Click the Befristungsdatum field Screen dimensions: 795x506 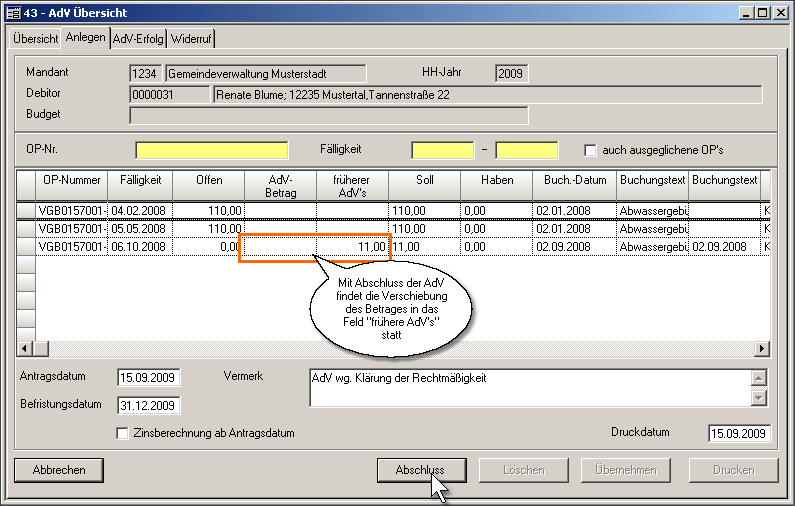(148, 406)
